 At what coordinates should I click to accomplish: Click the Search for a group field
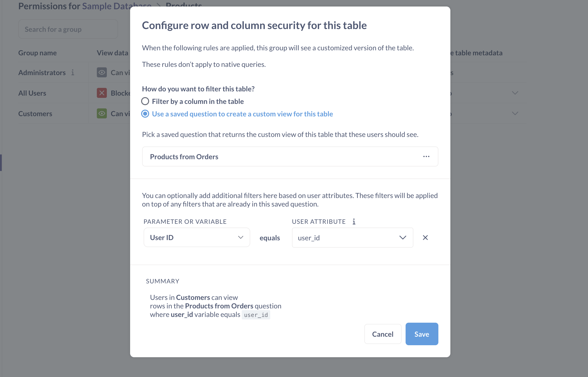[68, 29]
